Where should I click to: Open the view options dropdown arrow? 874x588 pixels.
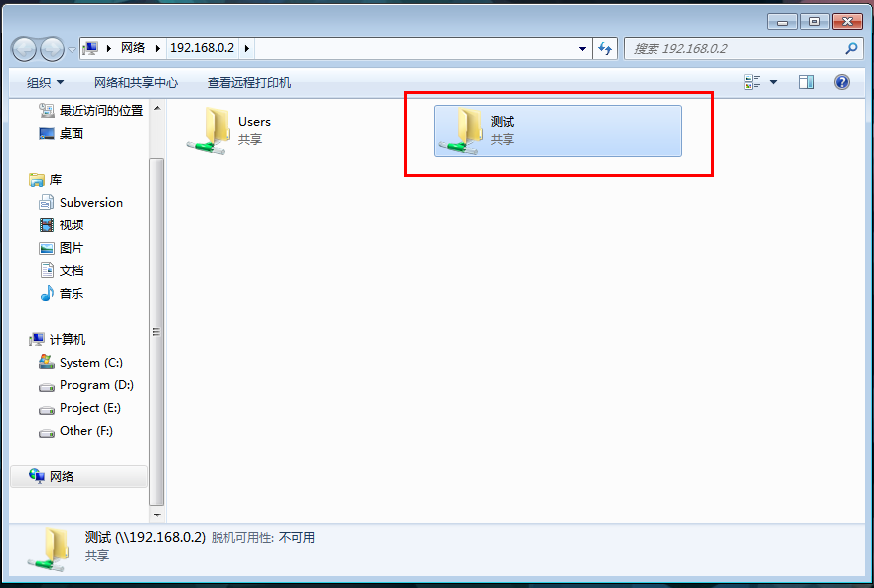point(773,83)
